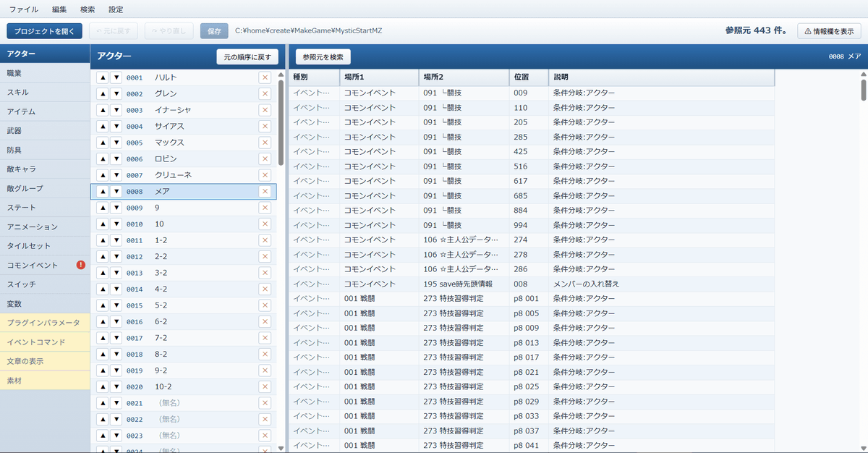Select the アイテム category in sidebar
Screen dimensions: 868x453
click(45, 111)
